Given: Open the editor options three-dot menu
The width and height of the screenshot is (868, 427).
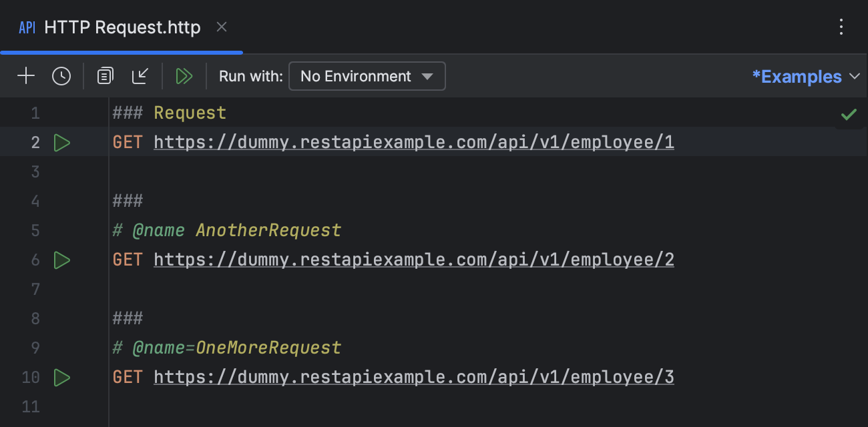Looking at the screenshot, I should [x=841, y=27].
